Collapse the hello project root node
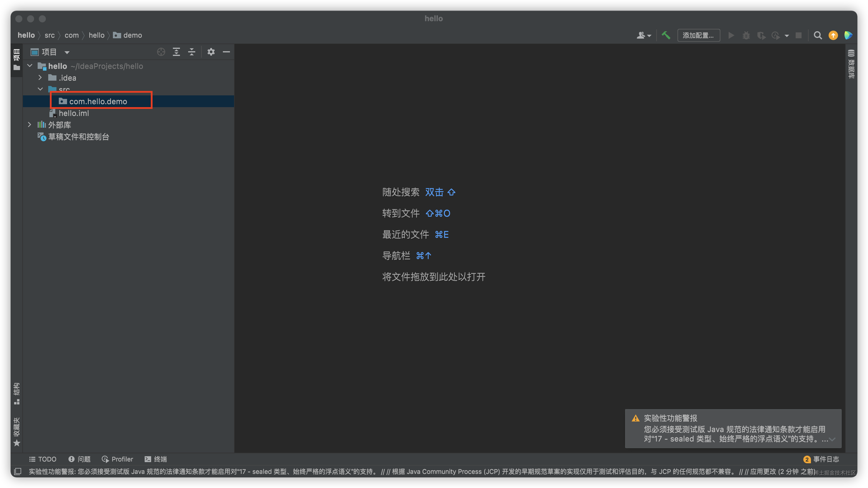The height and width of the screenshot is (488, 868). [30, 66]
